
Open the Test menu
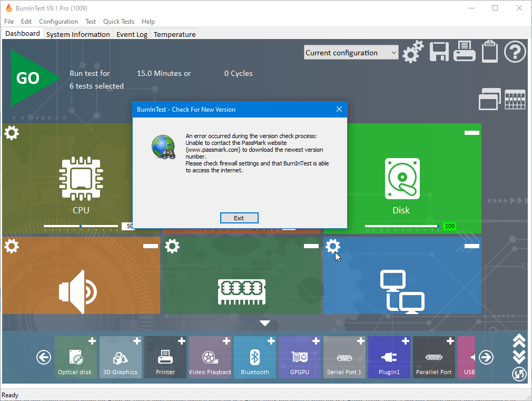point(91,22)
